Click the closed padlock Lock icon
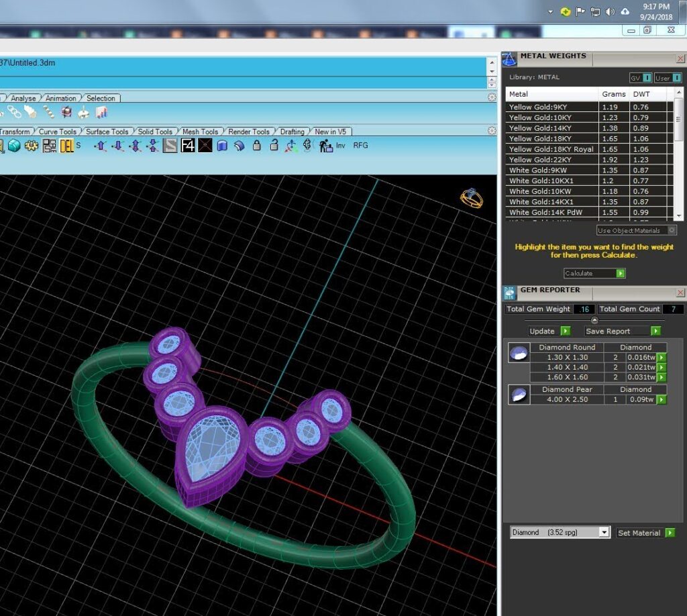687x616 pixels. click(257, 145)
